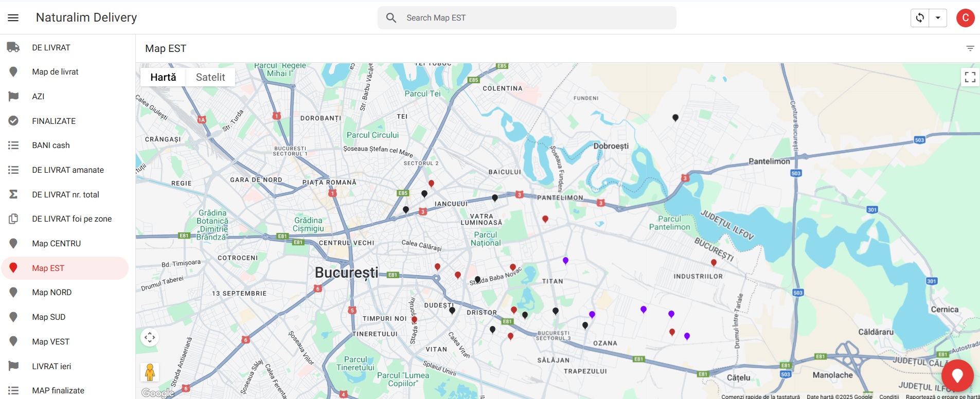Open the red user account avatar
The width and height of the screenshot is (980, 399).
click(965, 17)
